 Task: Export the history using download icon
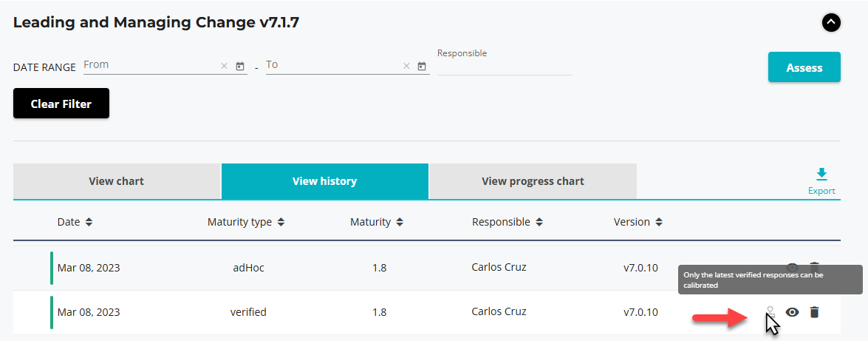tap(821, 175)
